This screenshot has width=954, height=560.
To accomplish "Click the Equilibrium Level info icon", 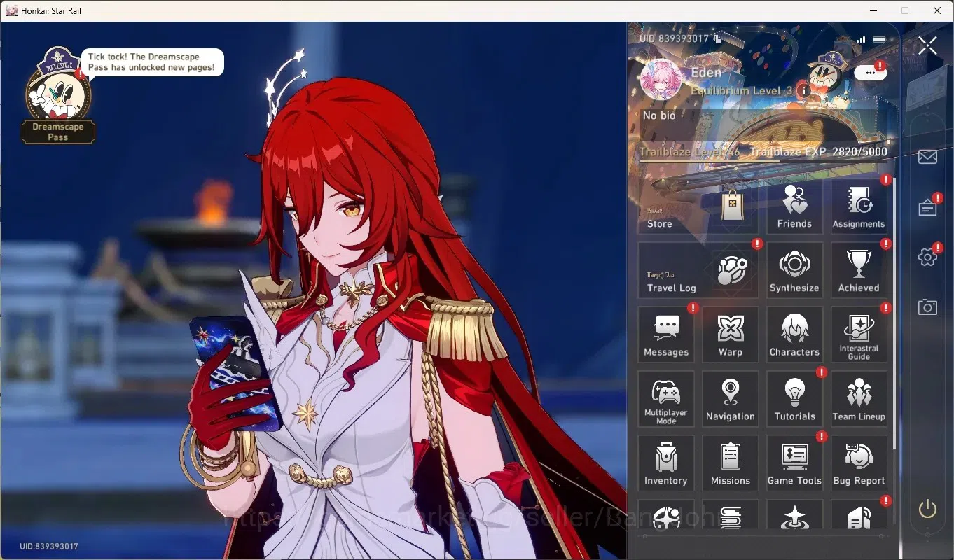I will pyautogui.click(x=805, y=91).
